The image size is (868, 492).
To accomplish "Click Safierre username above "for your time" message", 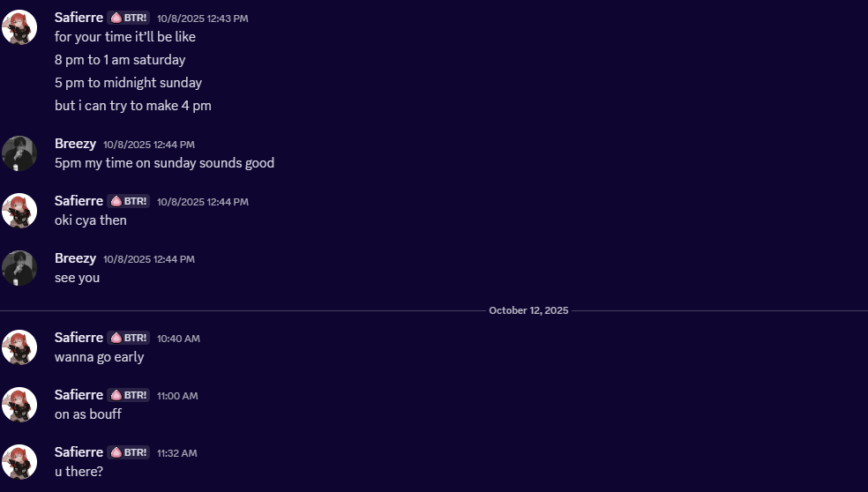I will coord(79,17).
